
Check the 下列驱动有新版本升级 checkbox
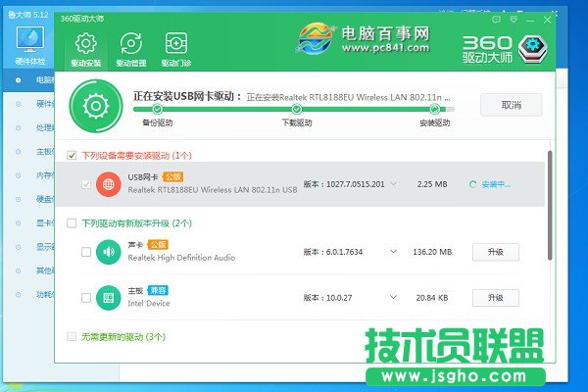(x=72, y=223)
